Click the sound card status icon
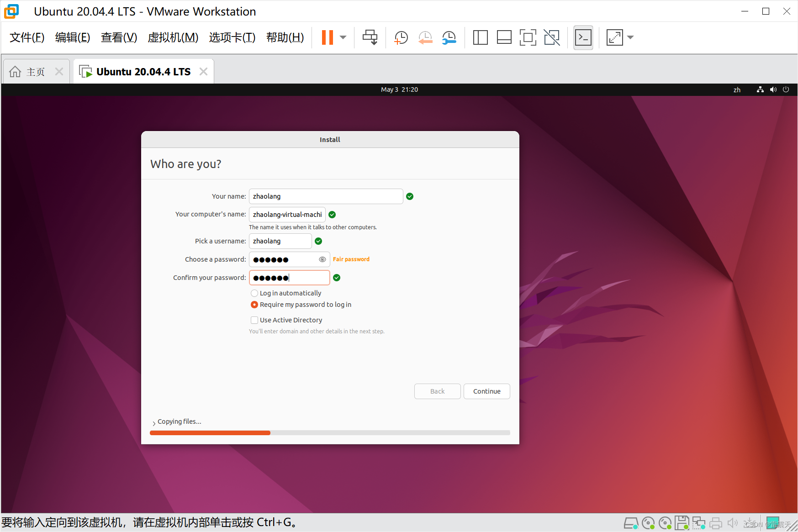 click(x=733, y=523)
